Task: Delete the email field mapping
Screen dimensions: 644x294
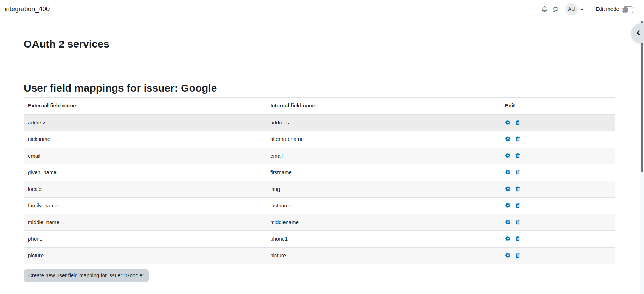Action: [x=518, y=156]
